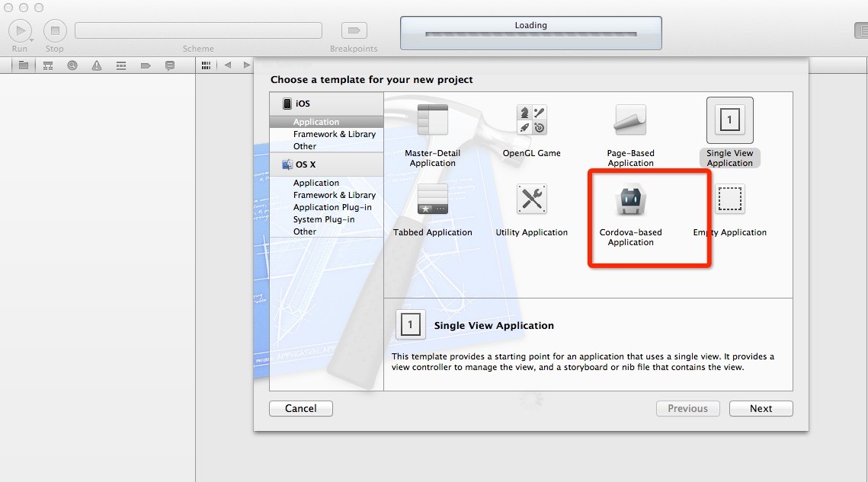Go forward with the jump bar right arrow
868x482 pixels.
[x=247, y=65]
